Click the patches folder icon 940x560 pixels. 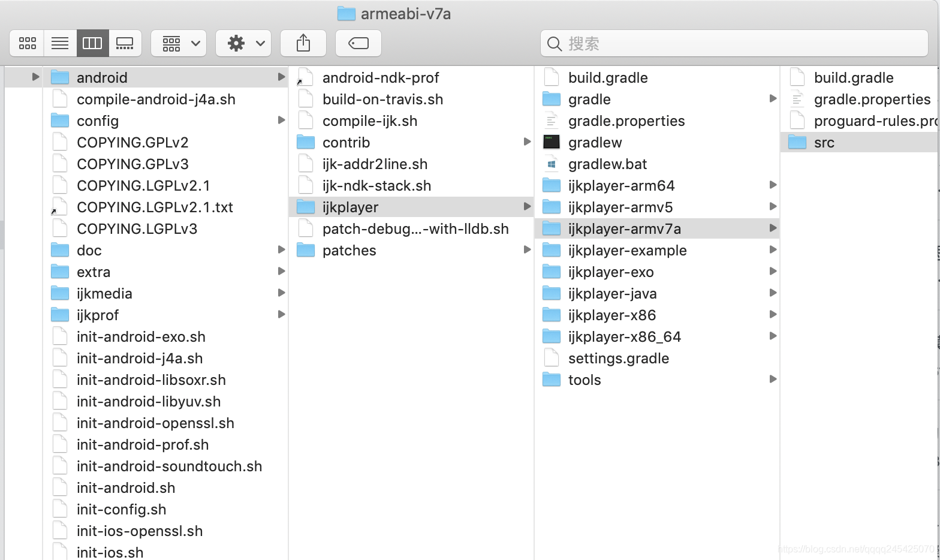[x=306, y=250]
